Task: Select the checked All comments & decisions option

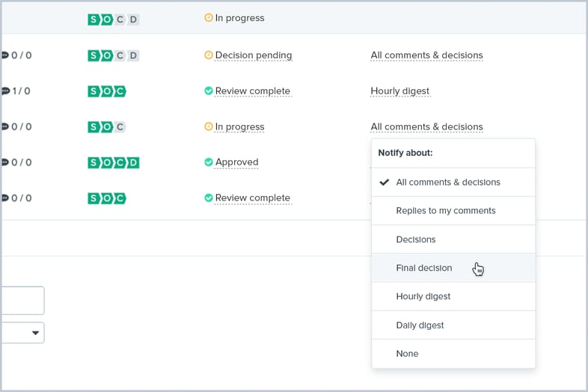Action: click(448, 182)
